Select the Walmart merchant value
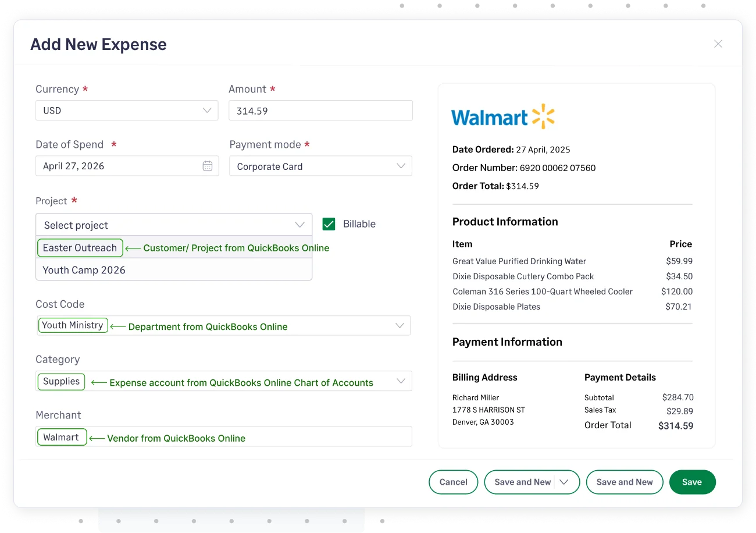This screenshot has height=533, width=756. coord(62,436)
